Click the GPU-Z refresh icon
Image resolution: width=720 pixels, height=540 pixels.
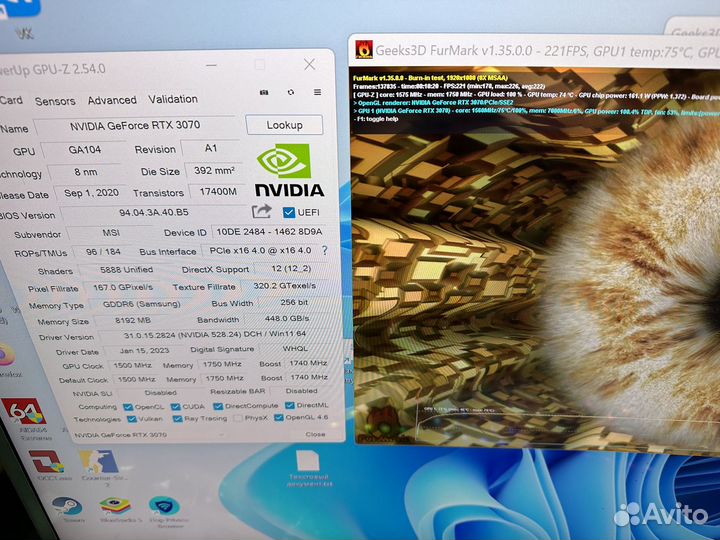(291, 92)
